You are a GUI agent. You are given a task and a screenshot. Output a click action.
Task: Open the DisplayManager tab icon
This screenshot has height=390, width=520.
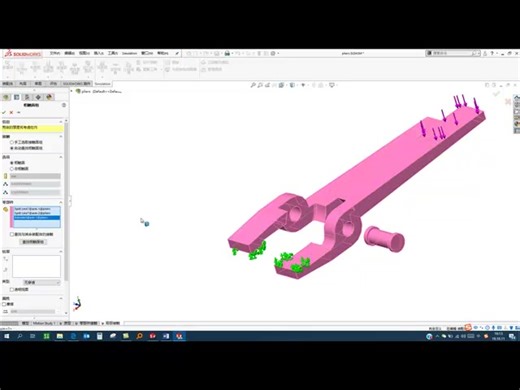point(49,97)
